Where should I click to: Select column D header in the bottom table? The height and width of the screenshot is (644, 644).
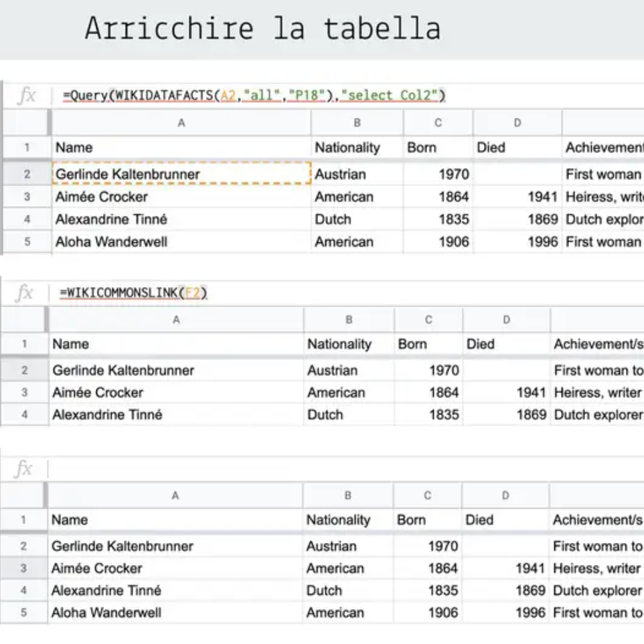point(505,495)
